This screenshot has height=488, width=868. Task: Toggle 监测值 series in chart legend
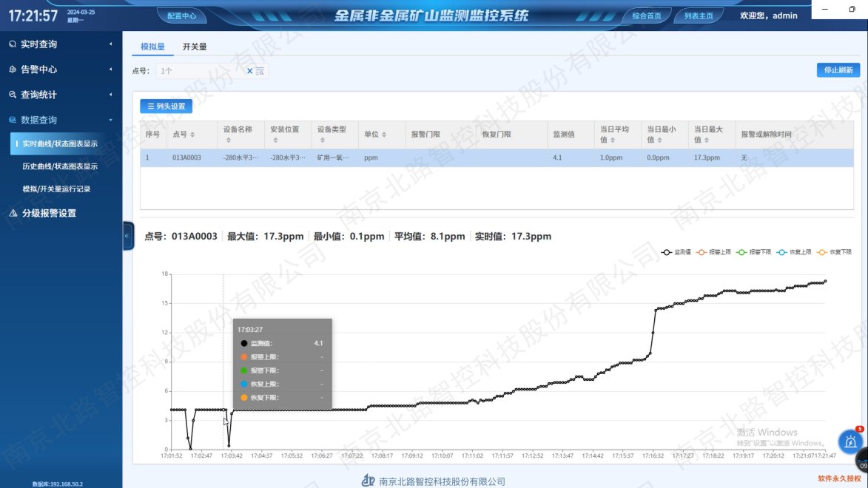coord(676,252)
